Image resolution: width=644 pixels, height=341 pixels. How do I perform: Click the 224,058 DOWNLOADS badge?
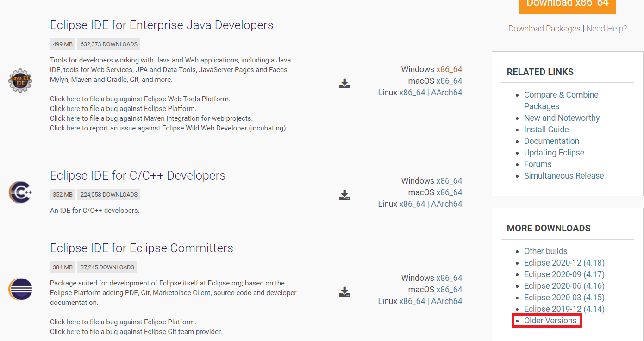[x=109, y=195]
